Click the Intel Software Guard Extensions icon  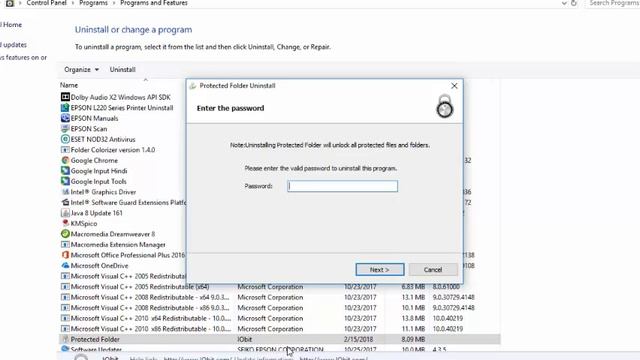[65, 202]
